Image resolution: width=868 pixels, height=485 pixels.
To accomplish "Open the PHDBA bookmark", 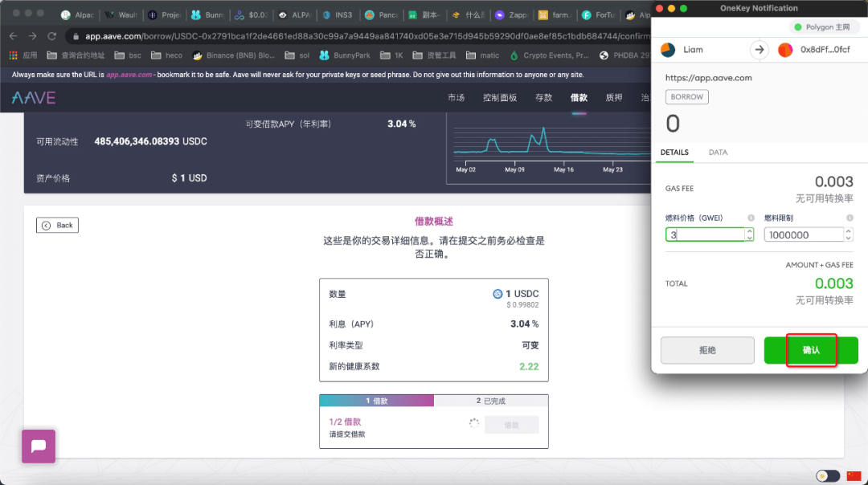I will [624, 55].
